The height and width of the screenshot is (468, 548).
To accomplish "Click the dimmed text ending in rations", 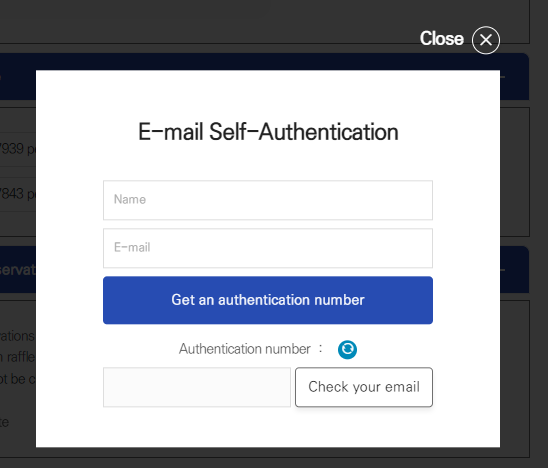I will tap(17, 336).
